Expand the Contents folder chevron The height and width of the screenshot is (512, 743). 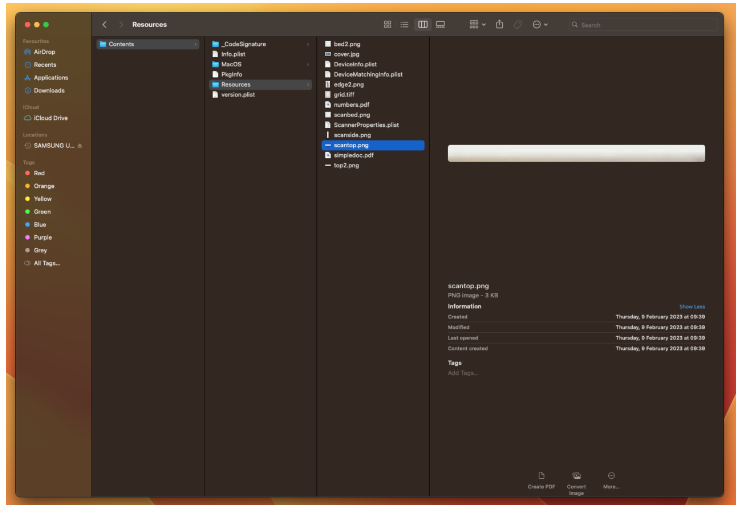point(195,45)
